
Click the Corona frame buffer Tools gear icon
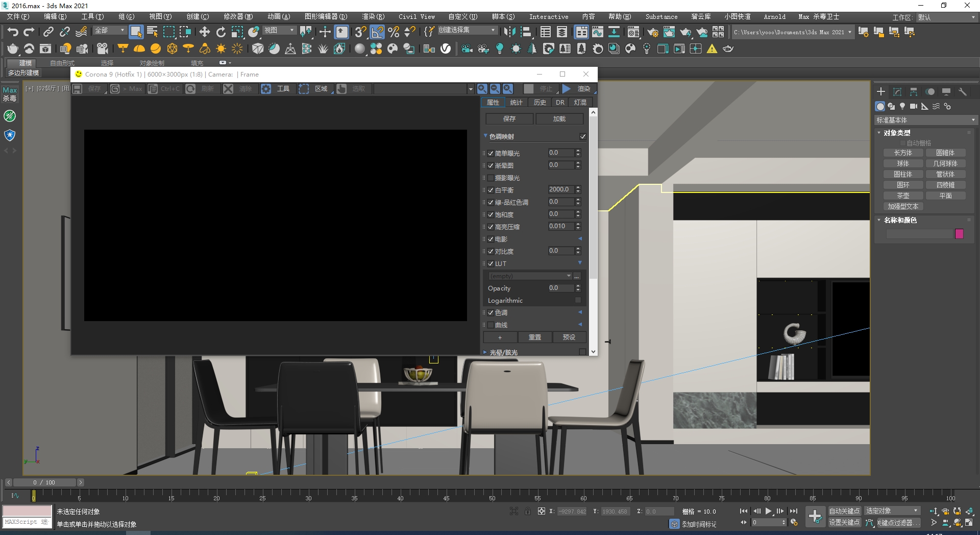point(266,89)
